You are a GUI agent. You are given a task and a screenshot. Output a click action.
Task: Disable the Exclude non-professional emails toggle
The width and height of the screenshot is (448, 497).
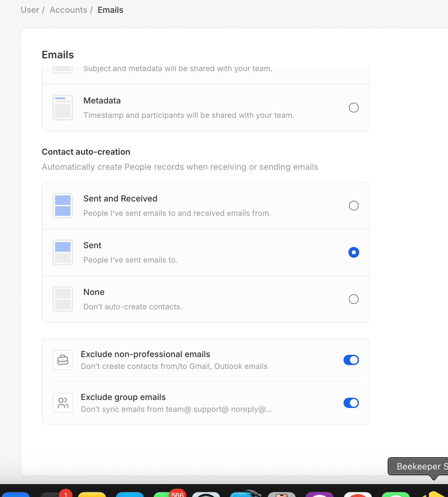(351, 360)
